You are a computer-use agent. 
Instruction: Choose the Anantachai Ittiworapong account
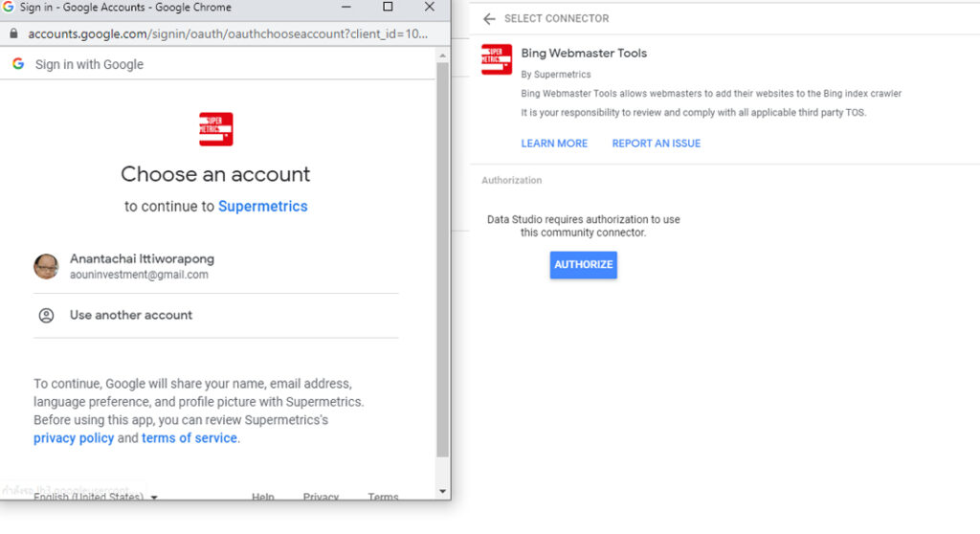point(215,266)
